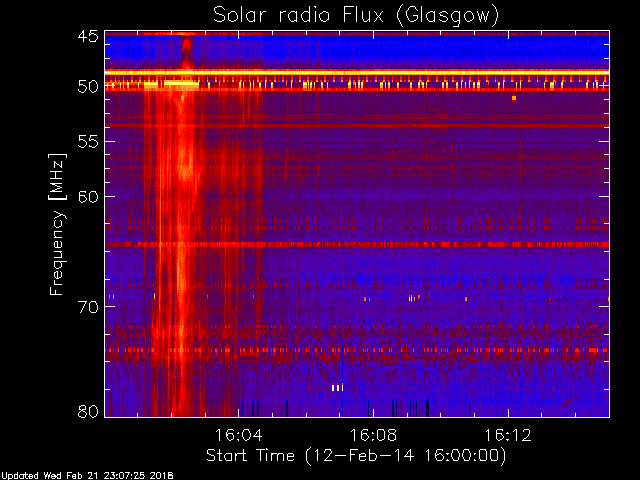Click the three yellow-white marks near 78 MHz

[x=337, y=387]
